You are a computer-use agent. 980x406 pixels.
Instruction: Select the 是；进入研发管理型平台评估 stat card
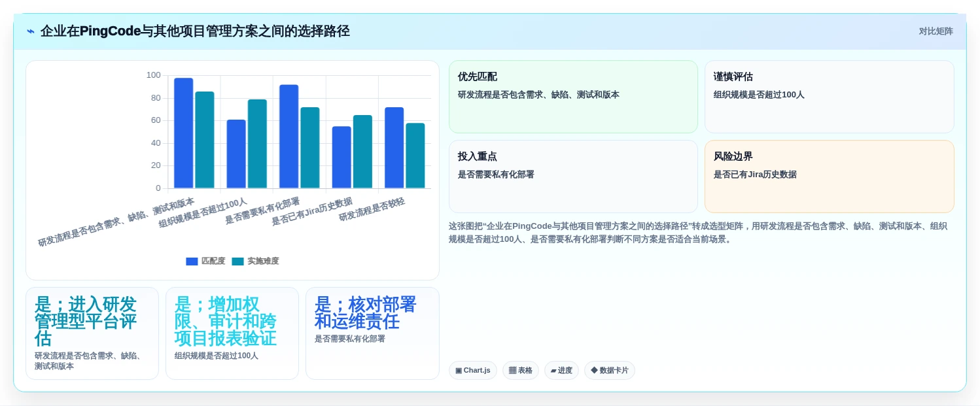coord(92,333)
